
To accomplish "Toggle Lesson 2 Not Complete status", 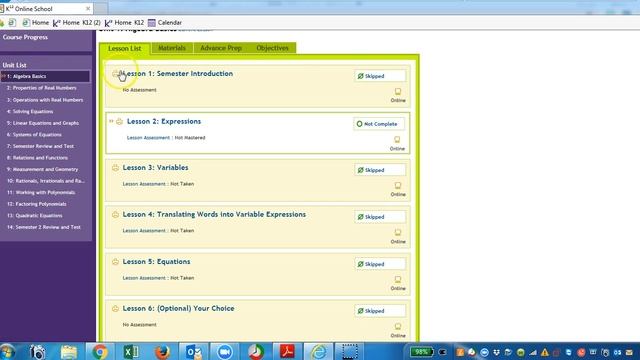I will (x=379, y=124).
